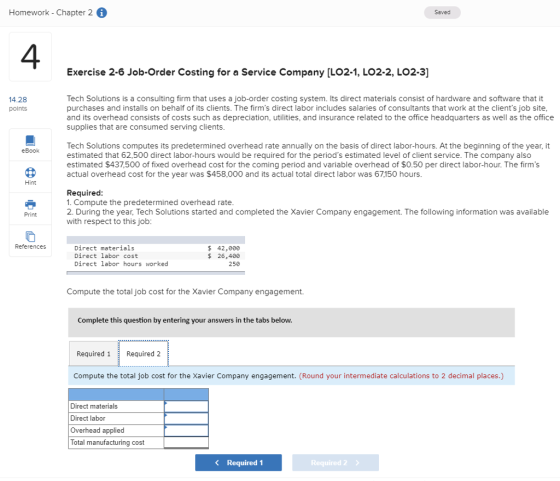
Task: Click the Homework - Chapter 2 title
Action: point(51,12)
